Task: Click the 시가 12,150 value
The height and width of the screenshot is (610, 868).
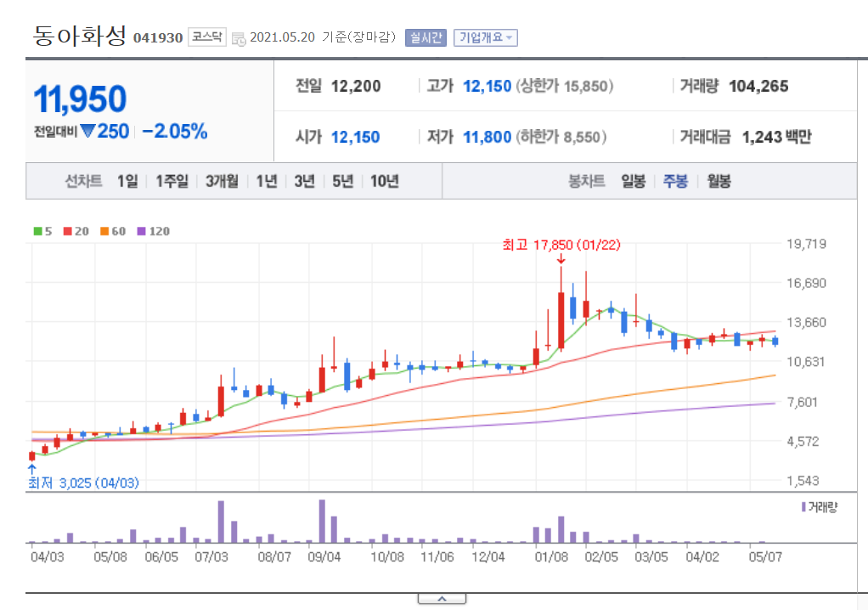Action: pos(355,137)
